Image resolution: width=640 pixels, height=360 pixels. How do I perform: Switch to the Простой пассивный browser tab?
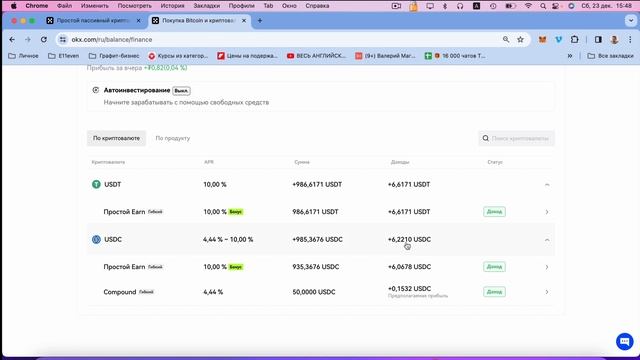[93, 20]
